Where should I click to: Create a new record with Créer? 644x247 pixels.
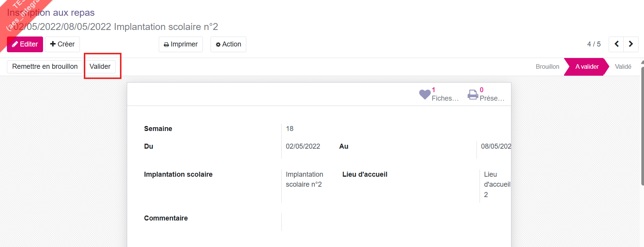tap(62, 44)
